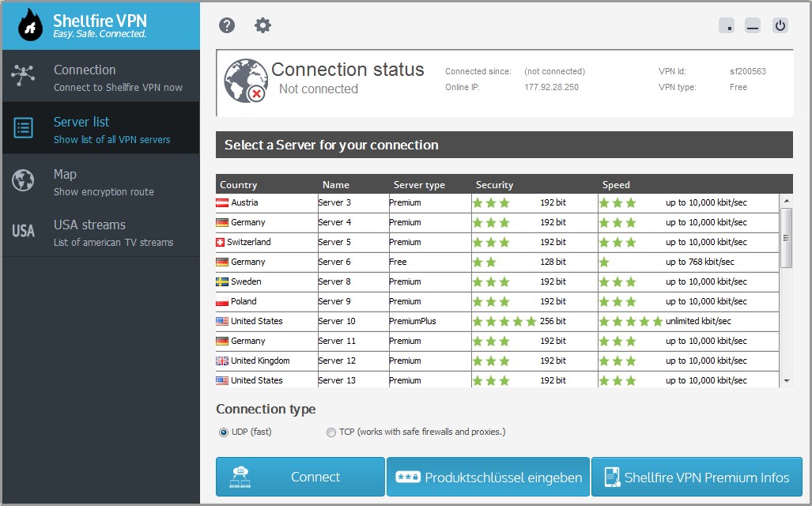Open the Server list menu item
The width and height of the screenshot is (812, 506).
[x=101, y=128]
